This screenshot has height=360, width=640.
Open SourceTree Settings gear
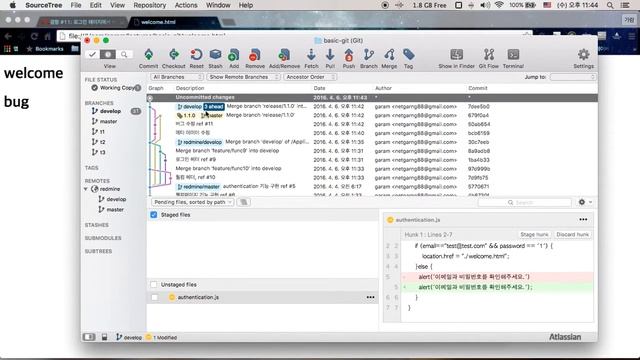[583, 55]
